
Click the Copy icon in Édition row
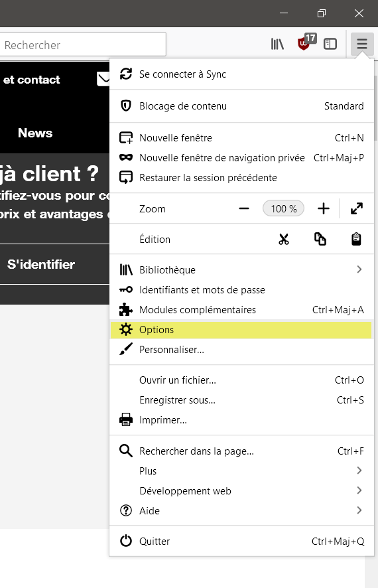(320, 240)
